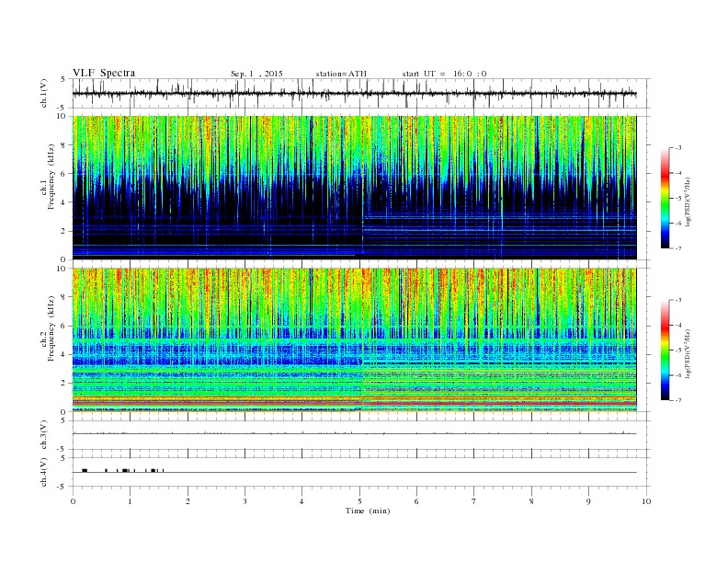This screenshot has height=563, width=728.
Task: Click the "VLF Spectra" plot title
Action: (104, 73)
